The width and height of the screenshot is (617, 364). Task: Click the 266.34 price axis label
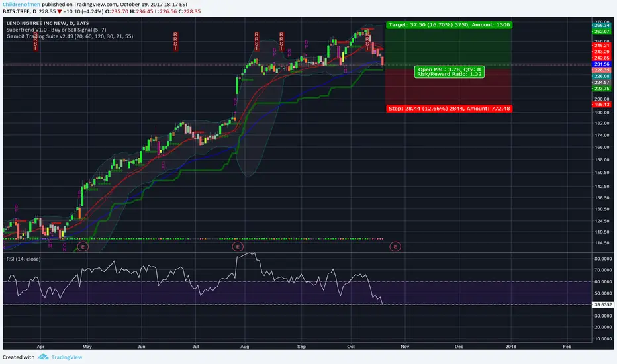pyautogui.click(x=602, y=26)
